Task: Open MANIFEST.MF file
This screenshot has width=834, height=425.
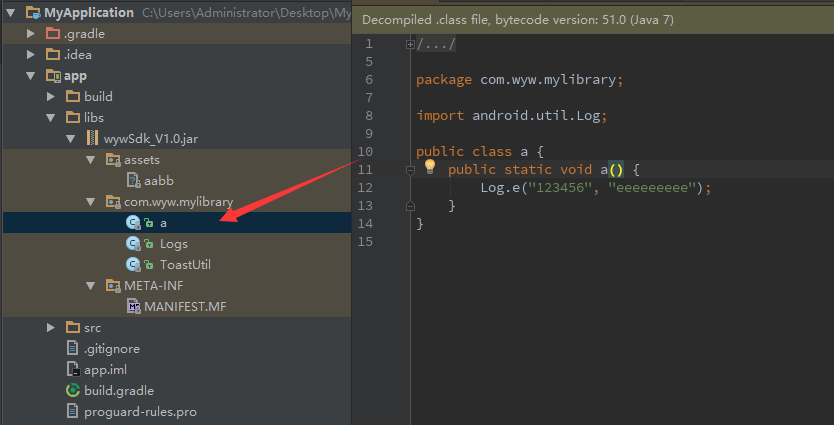Action: (x=185, y=306)
